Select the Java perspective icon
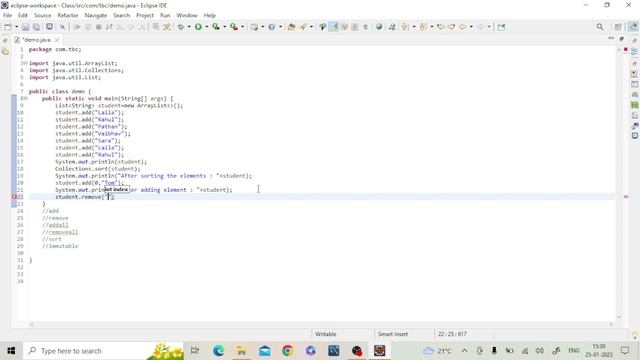This screenshot has height=360, width=640. click(633, 27)
